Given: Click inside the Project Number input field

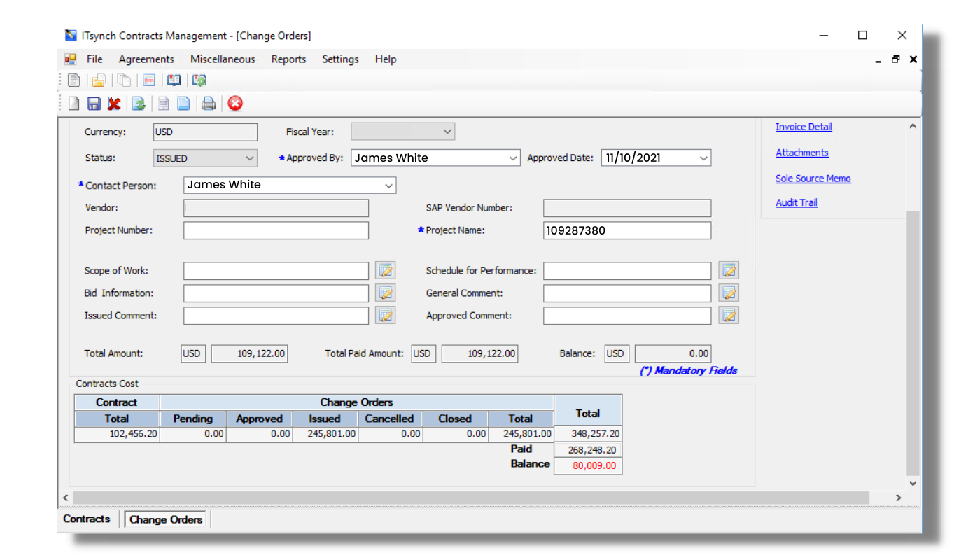Looking at the screenshot, I should click(x=276, y=230).
